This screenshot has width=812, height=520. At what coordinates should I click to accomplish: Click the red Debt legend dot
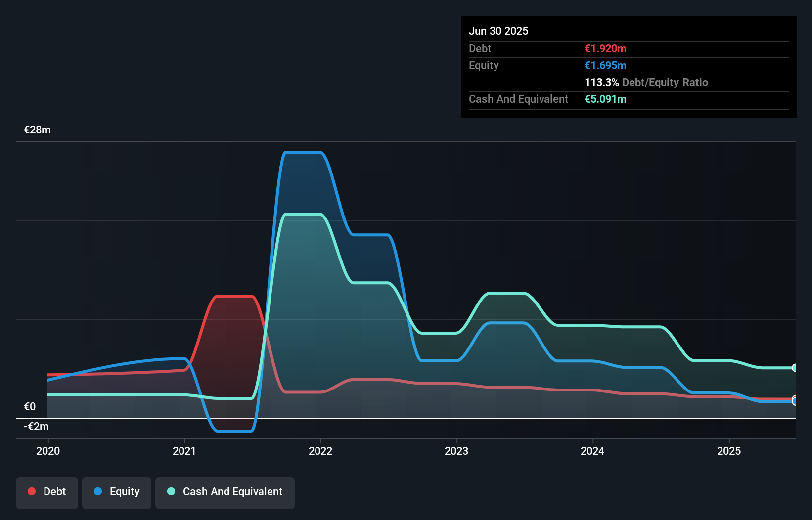pyautogui.click(x=31, y=491)
